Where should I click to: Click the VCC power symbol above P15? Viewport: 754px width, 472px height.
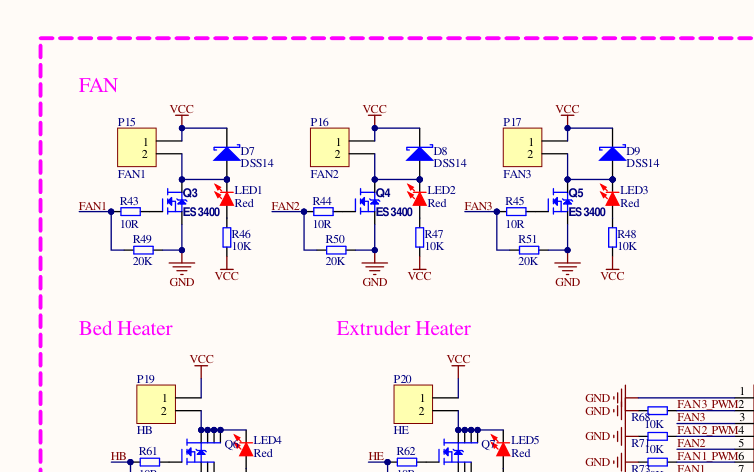182,111
